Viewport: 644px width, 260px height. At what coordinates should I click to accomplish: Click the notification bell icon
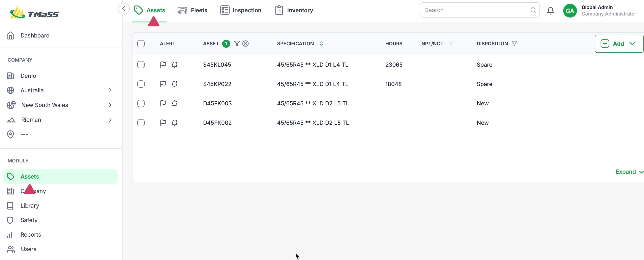(x=550, y=10)
